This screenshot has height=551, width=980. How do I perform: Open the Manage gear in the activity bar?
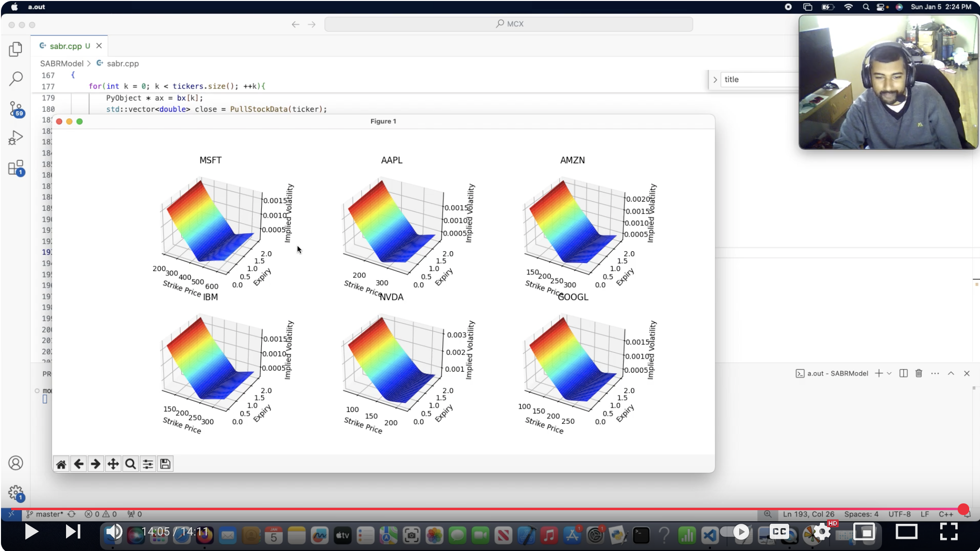16,493
